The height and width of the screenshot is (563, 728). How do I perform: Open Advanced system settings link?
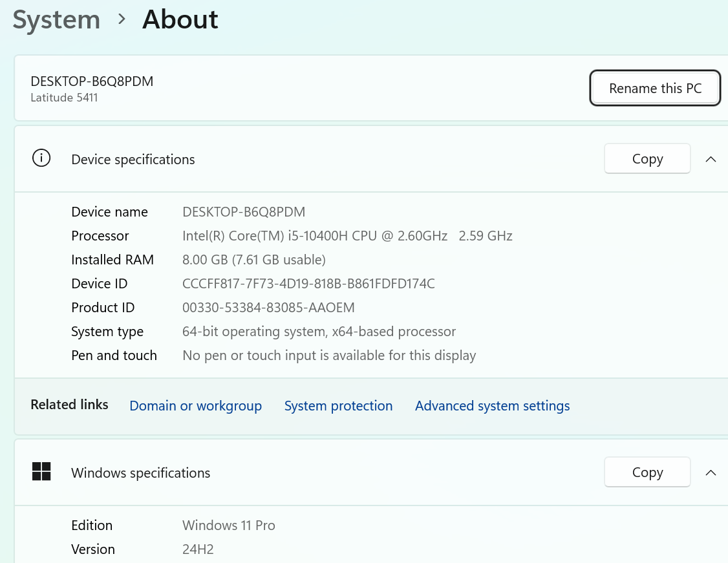pyautogui.click(x=492, y=406)
